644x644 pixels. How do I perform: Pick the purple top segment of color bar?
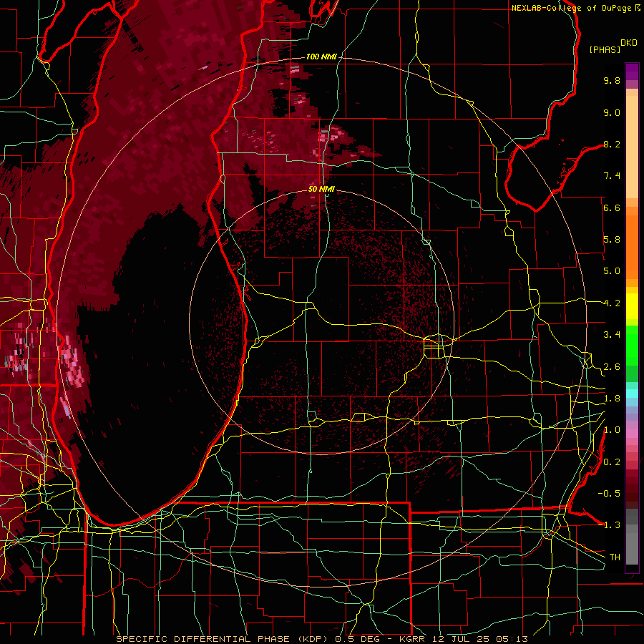(632, 72)
